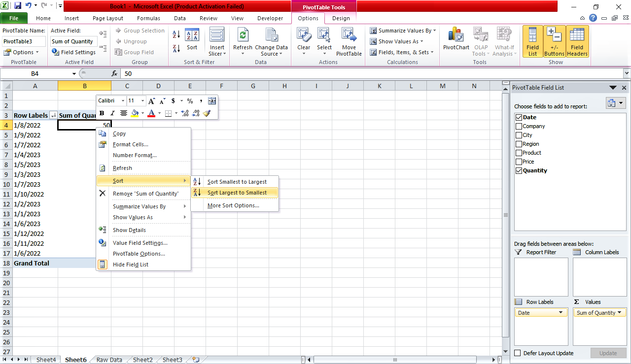Click the Refresh button in Data group
This screenshot has width=631, height=364.
243,42
